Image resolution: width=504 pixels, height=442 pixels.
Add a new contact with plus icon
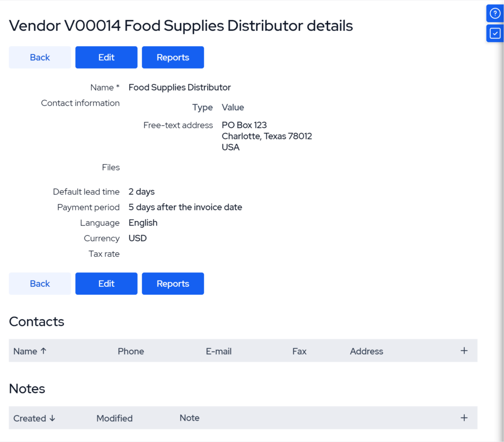[x=464, y=351]
